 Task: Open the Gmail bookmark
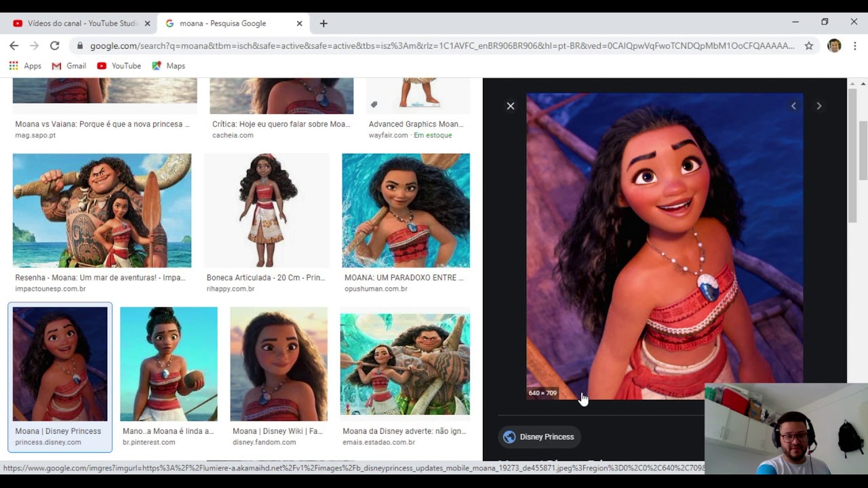pyautogui.click(x=69, y=66)
